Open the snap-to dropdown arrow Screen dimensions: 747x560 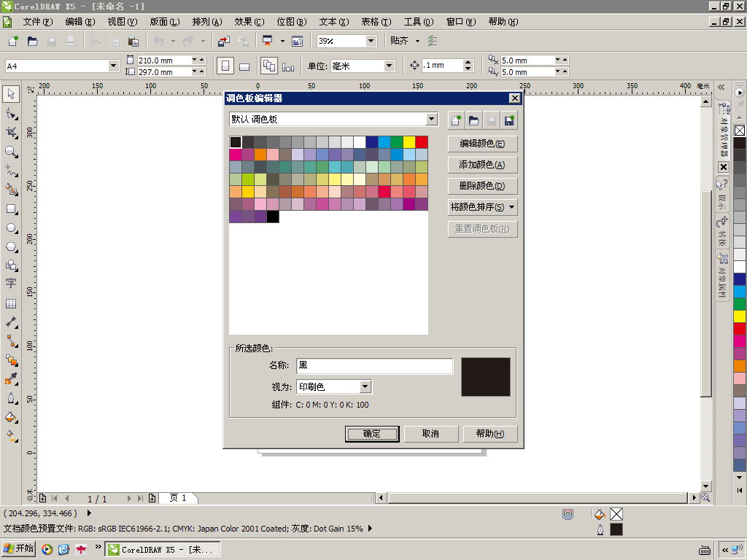(x=418, y=41)
